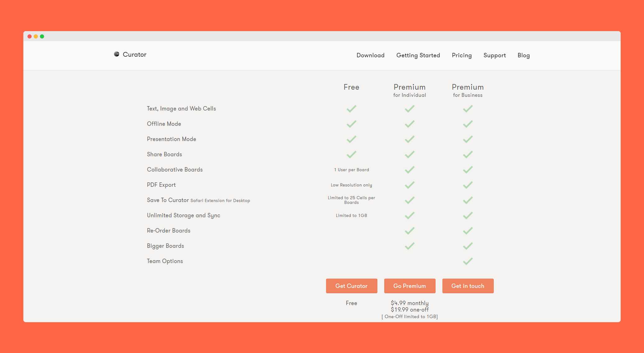
Task: Click Premium Business checkmark for Text, Image and Web Cells
Action: coord(468,109)
